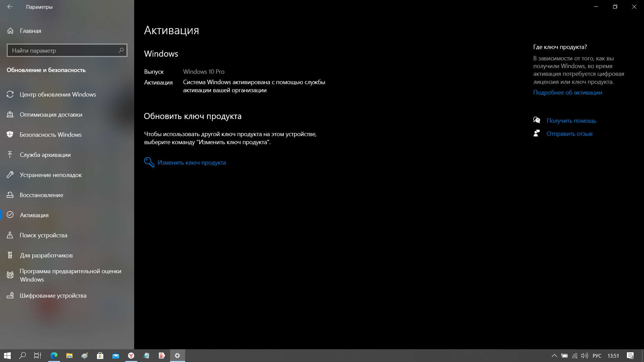Screen dimensions: 644x362
Task: Click the back arrow in Settings
Action: point(10,7)
